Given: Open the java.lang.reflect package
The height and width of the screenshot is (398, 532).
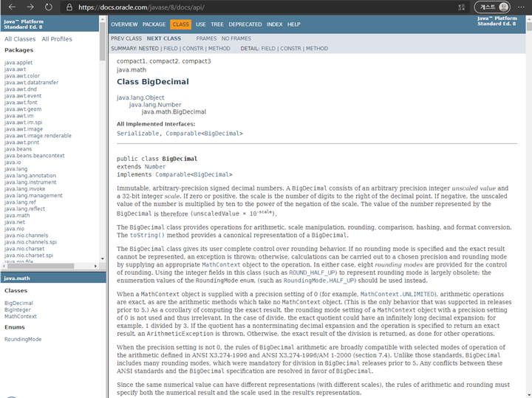Looking at the screenshot, I should coord(25,209).
